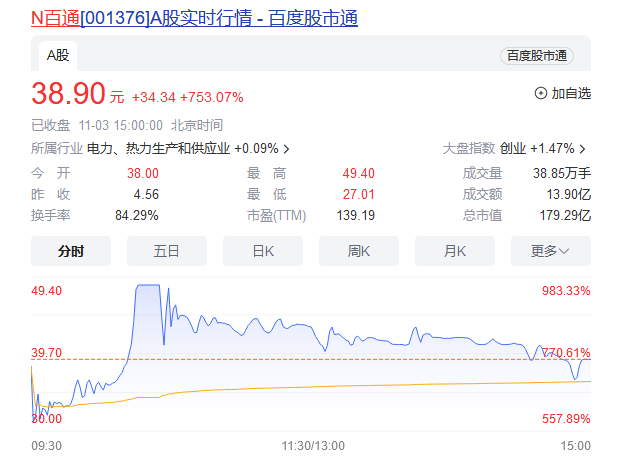Image resolution: width=618 pixels, height=457 pixels.
Task: Switch to the 分时 chart tab
Action: pos(71,251)
